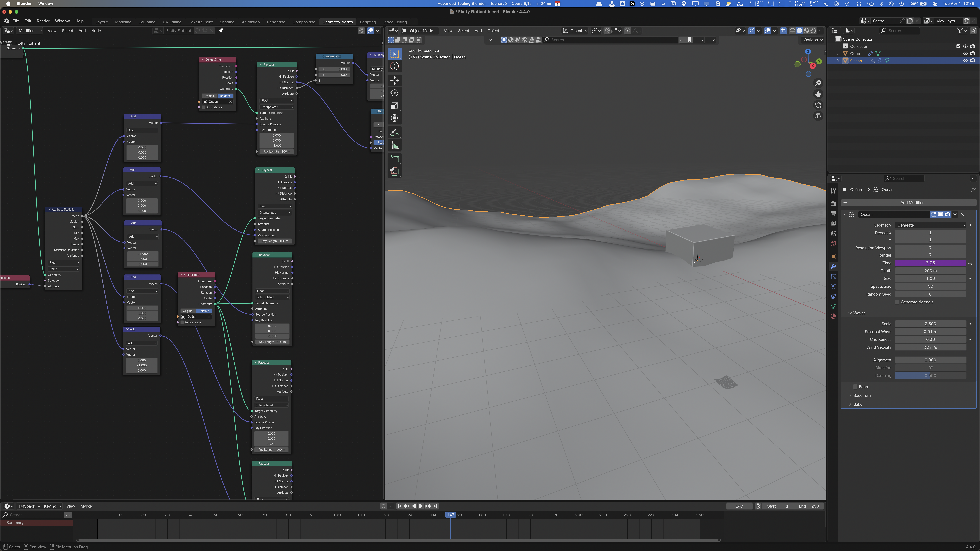The width and height of the screenshot is (980, 551).
Task: Open the Physics properties tab
Action: click(833, 286)
